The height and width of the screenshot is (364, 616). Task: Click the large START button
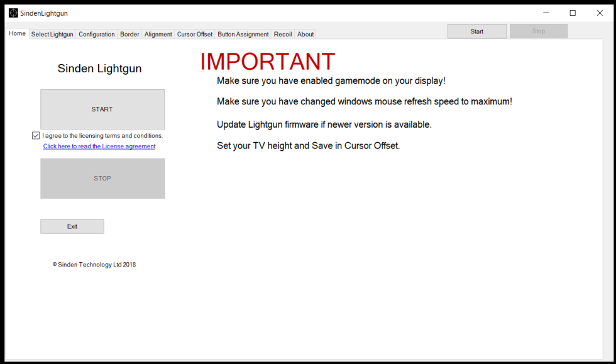pos(102,109)
